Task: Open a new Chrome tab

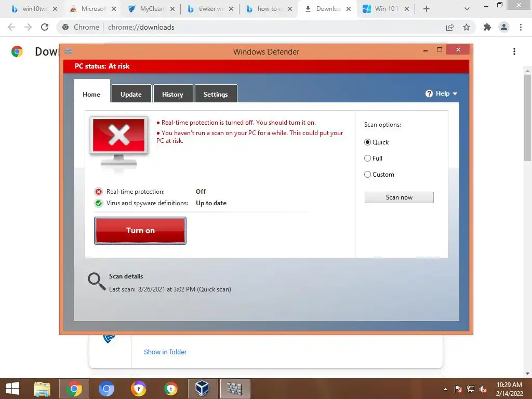Action: click(427, 9)
